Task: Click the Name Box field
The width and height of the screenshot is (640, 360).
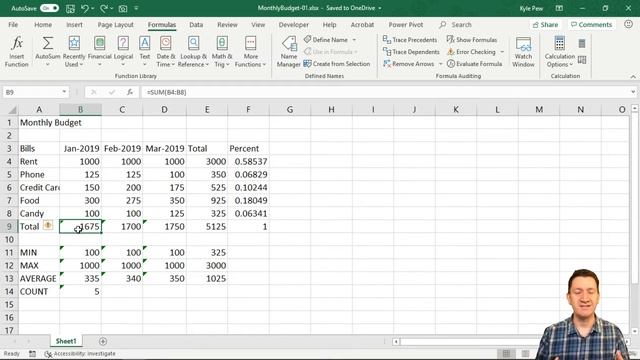Action: coord(32,92)
